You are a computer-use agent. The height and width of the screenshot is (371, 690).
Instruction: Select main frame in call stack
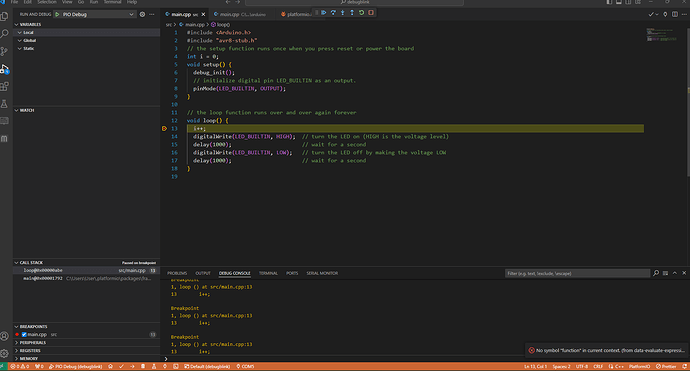click(x=86, y=279)
